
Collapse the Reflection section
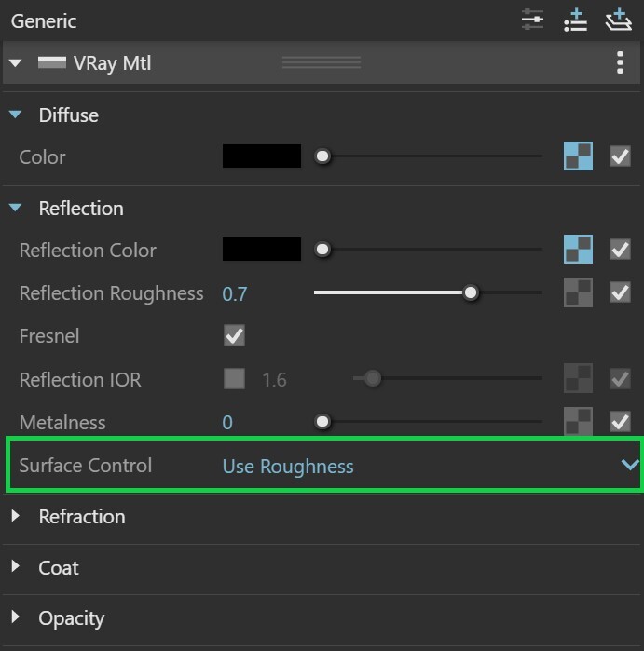pyautogui.click(x=15, y=207)
